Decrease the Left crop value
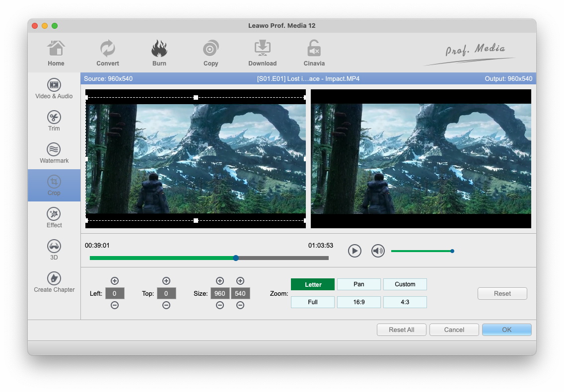The image size is (564, 392). (115, 305)
